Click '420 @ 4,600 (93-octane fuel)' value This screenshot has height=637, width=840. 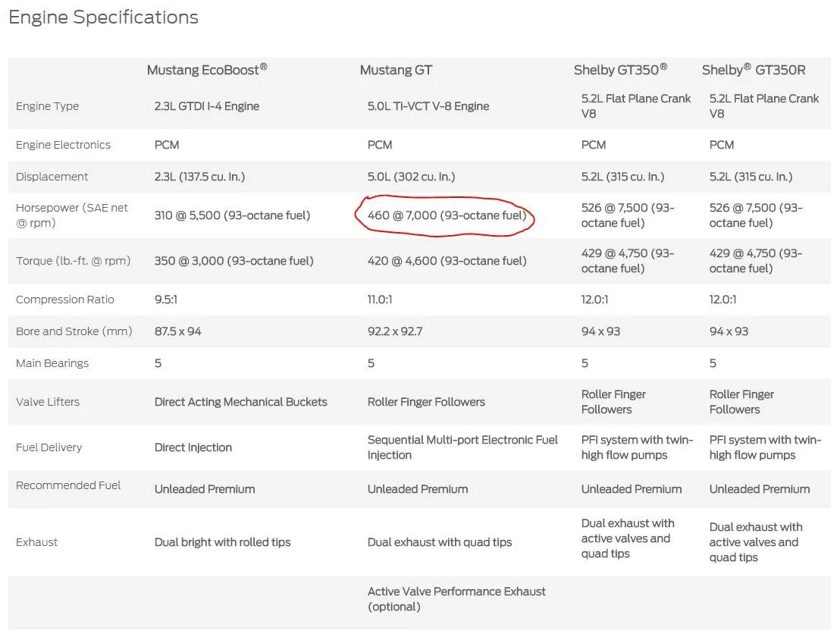coord(447,261)
